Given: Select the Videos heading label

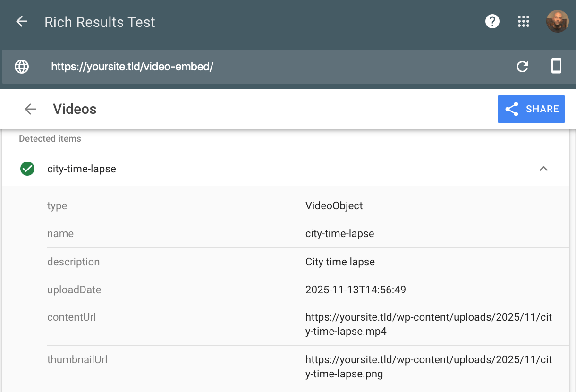Looking at the screenshot, I should click(75, 109).
